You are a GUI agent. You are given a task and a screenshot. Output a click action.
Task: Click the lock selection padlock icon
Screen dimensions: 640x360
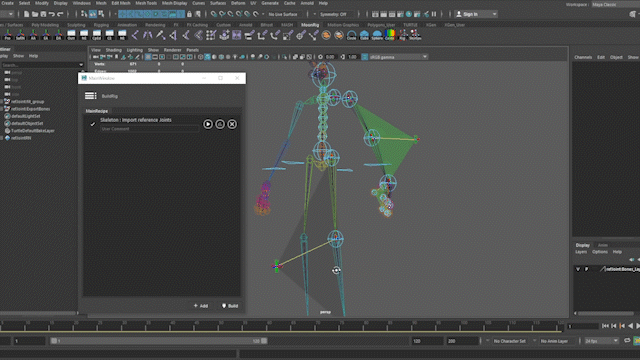tap(189, 14)
